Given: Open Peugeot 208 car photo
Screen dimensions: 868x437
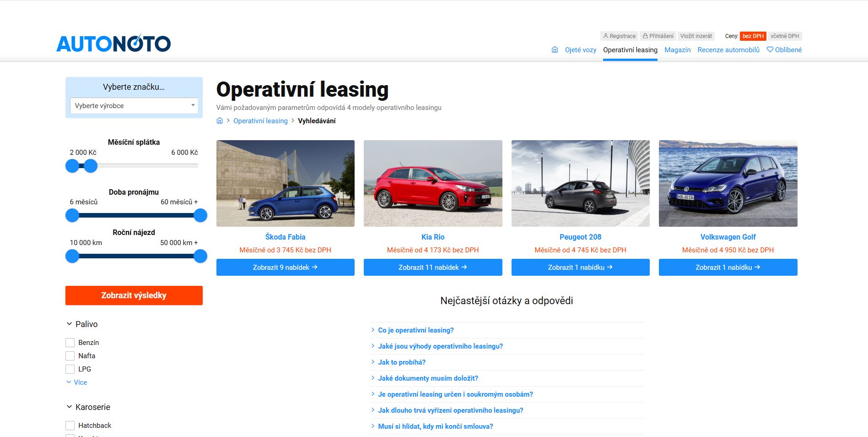Looking at the screenshot, I should coord(580,183).
